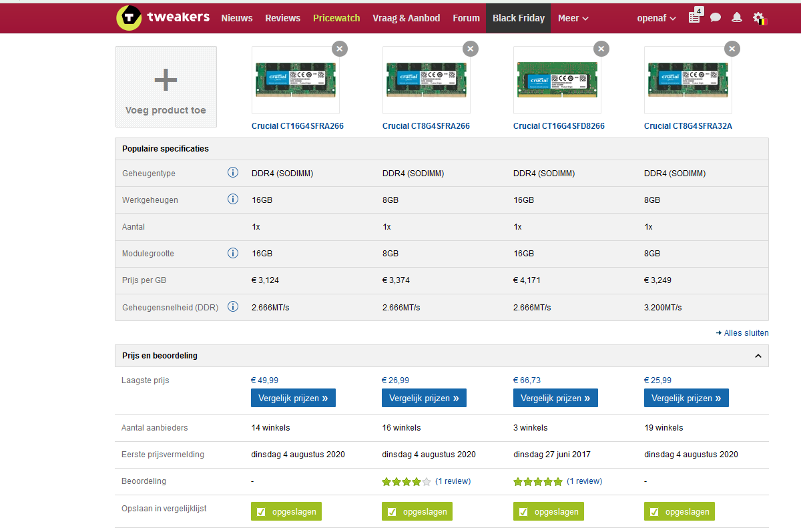
Task: Select the 3.200MT/s memory speed value
Action: pyautogui.click(x=663, y=307)
